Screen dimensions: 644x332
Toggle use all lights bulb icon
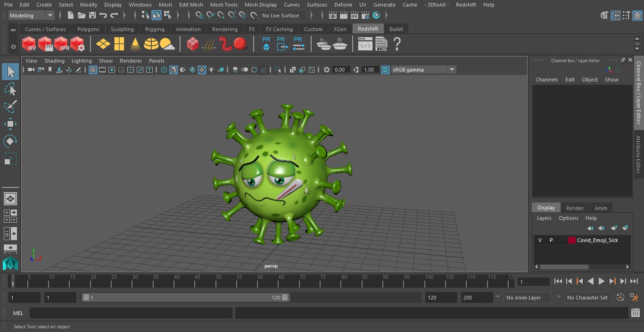[x=211, y=70]
